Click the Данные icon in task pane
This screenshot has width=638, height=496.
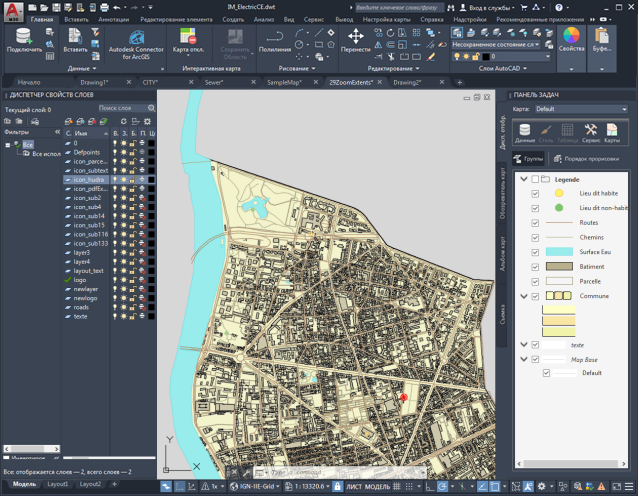[x=525, y=131]
